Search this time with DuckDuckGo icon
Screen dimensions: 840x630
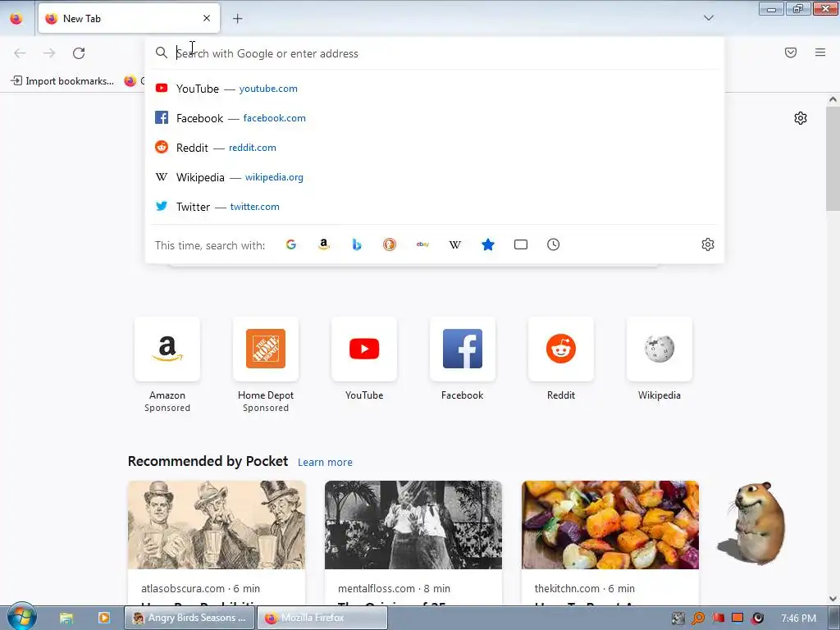point(390,244)
